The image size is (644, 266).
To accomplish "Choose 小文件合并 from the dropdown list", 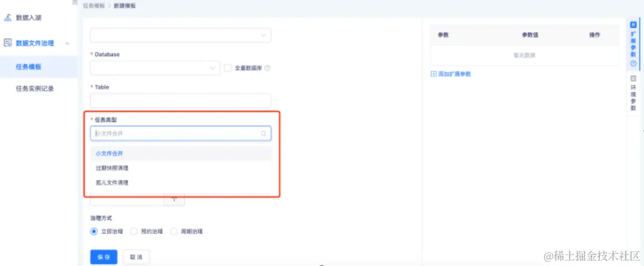I will 181,154.
